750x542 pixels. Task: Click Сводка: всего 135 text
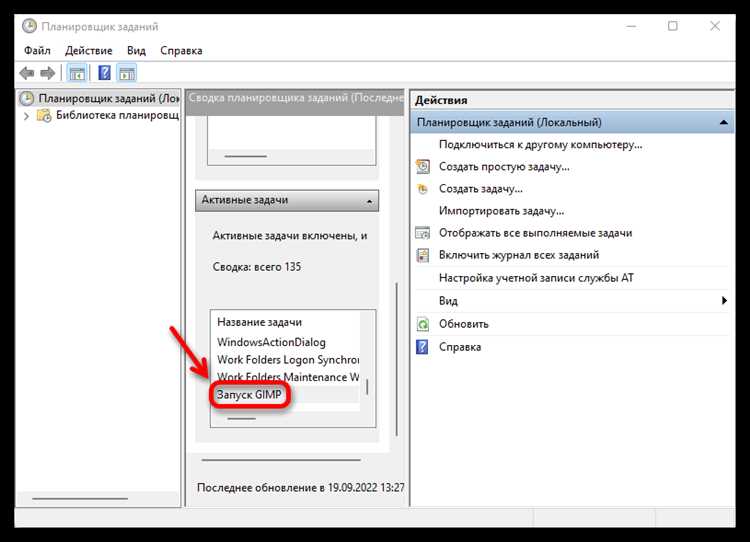pyautogui.click(x=257, y=267)
